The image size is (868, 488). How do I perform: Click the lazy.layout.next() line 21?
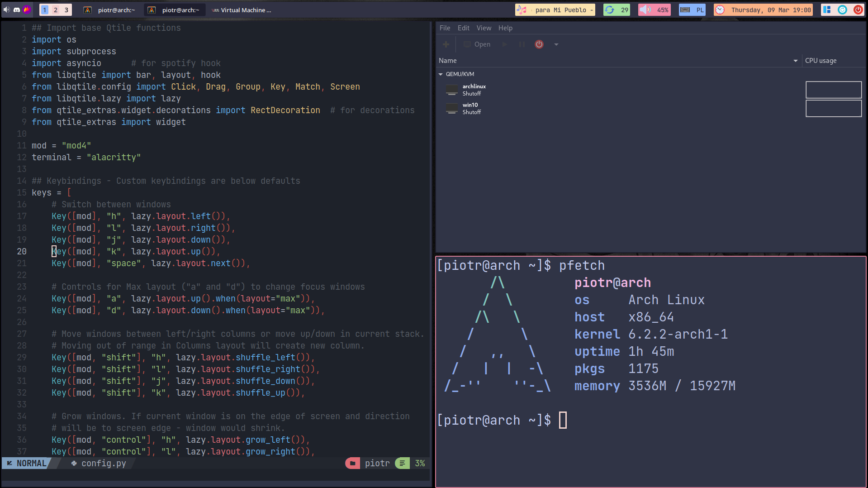(x=151, y=263)
